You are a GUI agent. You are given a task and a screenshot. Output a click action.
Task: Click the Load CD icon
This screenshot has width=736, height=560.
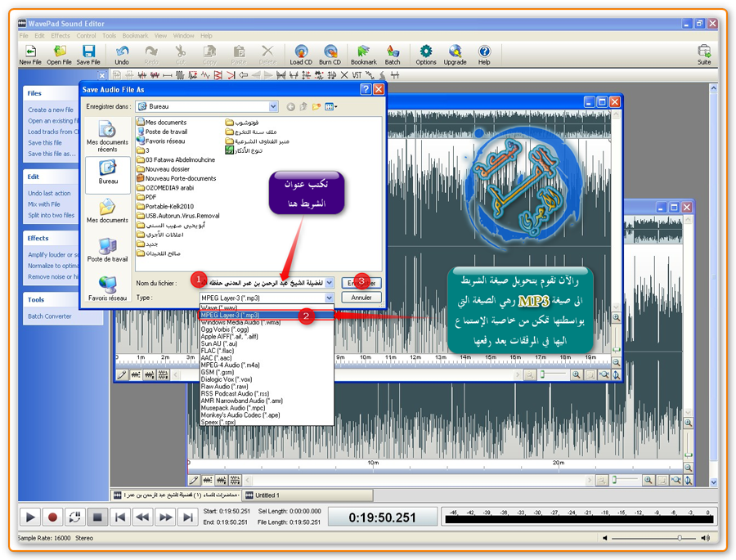click(301, 54)
